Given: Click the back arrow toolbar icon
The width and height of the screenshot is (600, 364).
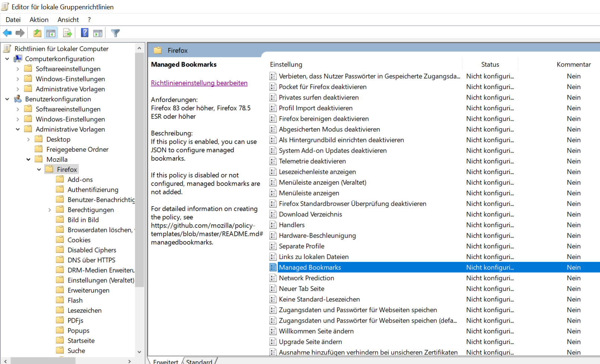Looking at the screenshot, I should point(7,33).
